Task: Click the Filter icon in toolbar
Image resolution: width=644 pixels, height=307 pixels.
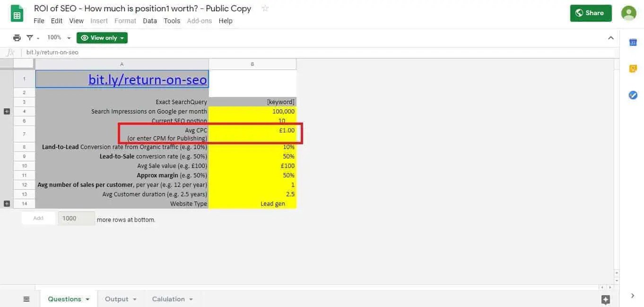Action: click(30, 38)
